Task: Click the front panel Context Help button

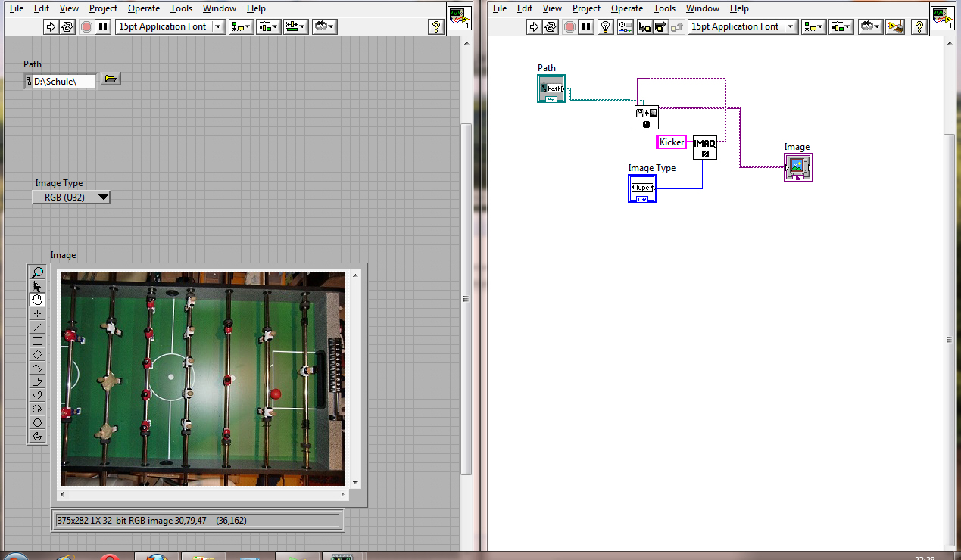Action: click(435, 26)
